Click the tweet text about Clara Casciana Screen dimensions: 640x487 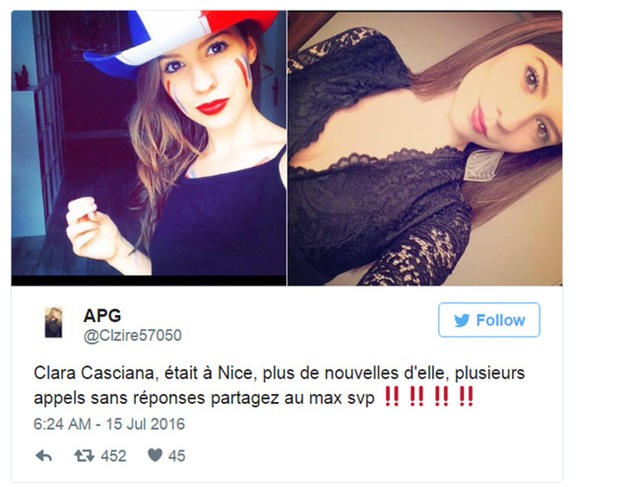pyautogui.click(x=279, y=385)
